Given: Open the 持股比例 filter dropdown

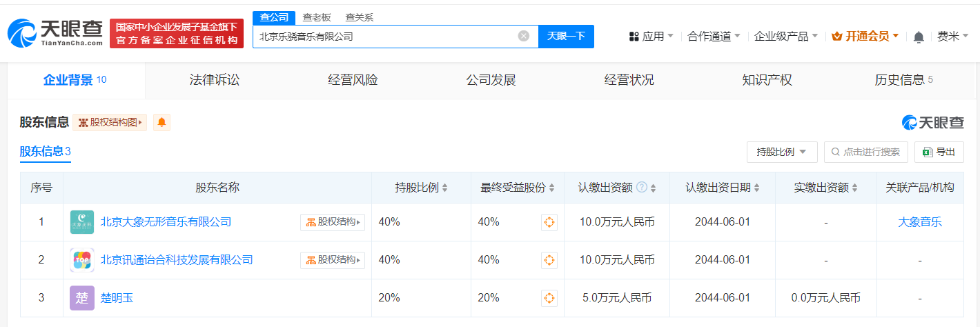Looking at the screenshot, I should [782, 152].
